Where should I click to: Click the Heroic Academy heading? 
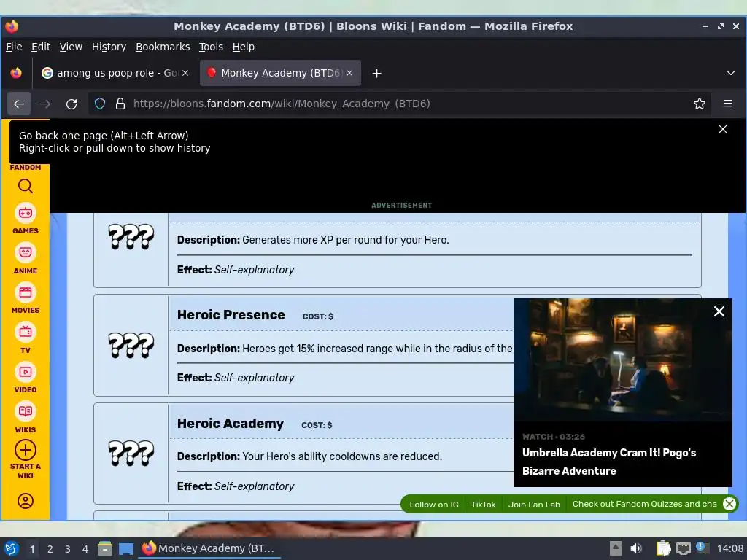[x=231, y=424]
